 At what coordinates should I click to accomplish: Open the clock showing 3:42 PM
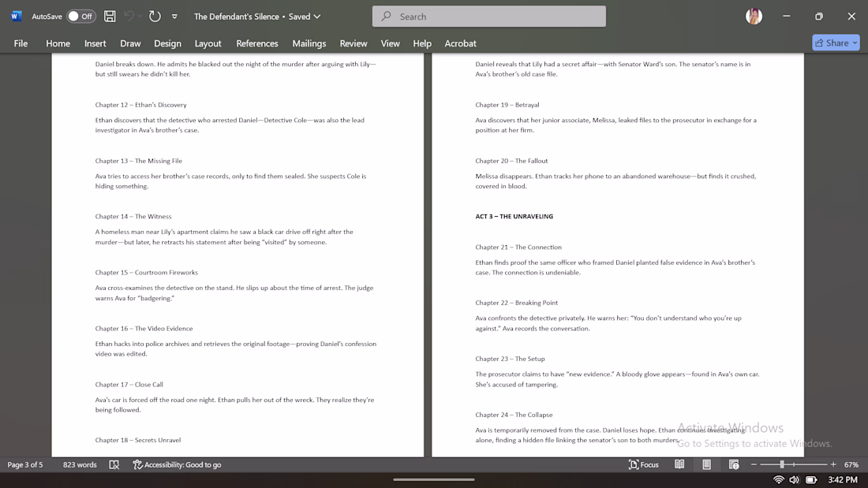click(843, 479)
